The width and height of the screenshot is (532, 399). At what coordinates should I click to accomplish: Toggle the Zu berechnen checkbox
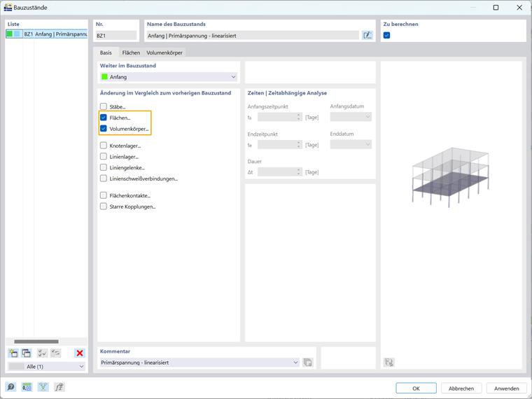tap(387, 35)
